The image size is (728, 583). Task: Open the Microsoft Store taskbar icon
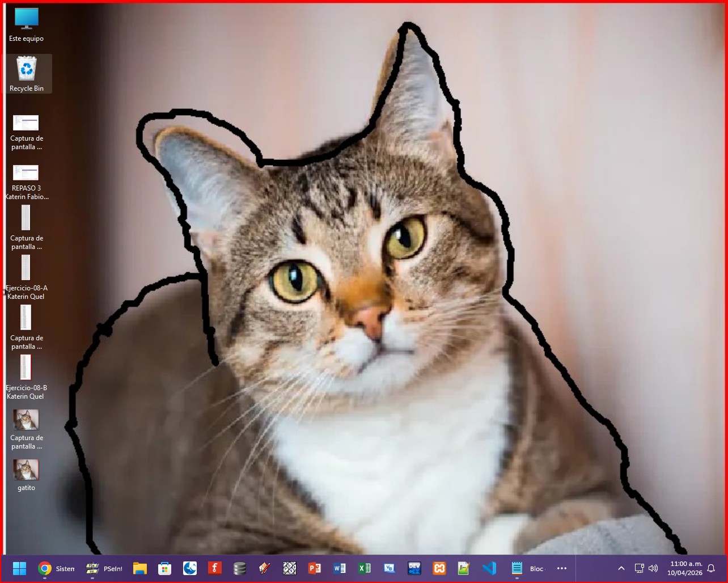(165, 568)
